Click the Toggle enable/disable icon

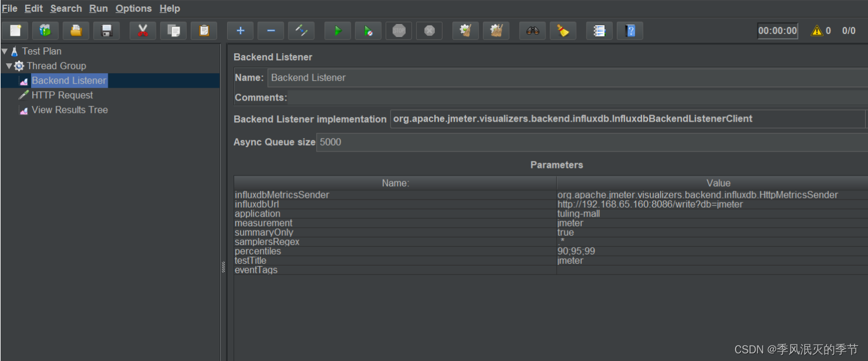coord(301,30)
